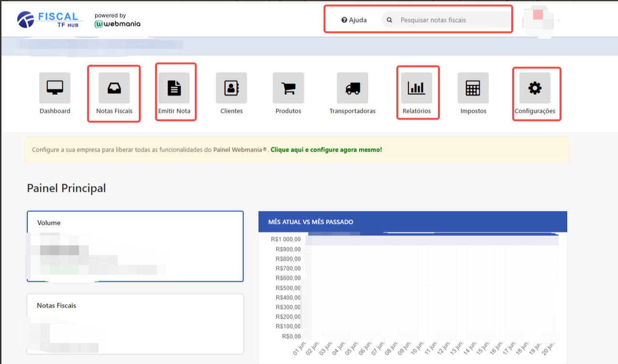The width and height of the screenshot is (618, 364).
Task: Click the Painel Webmania® text in banner
Action: pos(240,150)
